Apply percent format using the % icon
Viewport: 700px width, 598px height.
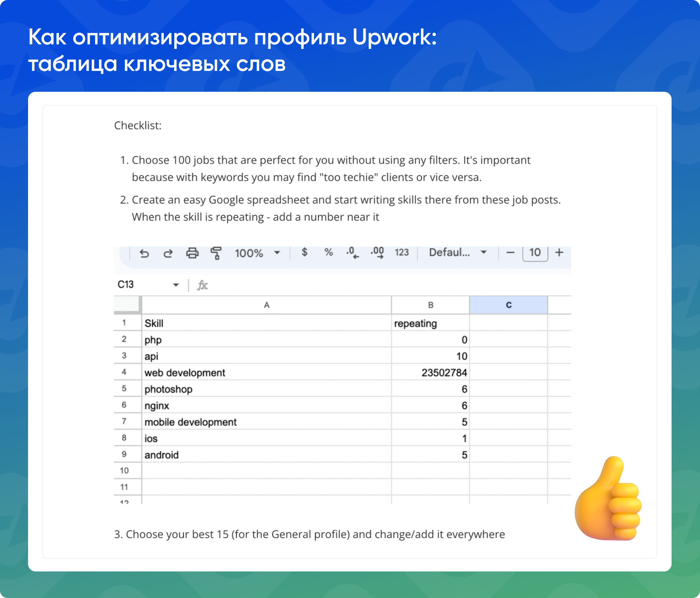[328, 252]
